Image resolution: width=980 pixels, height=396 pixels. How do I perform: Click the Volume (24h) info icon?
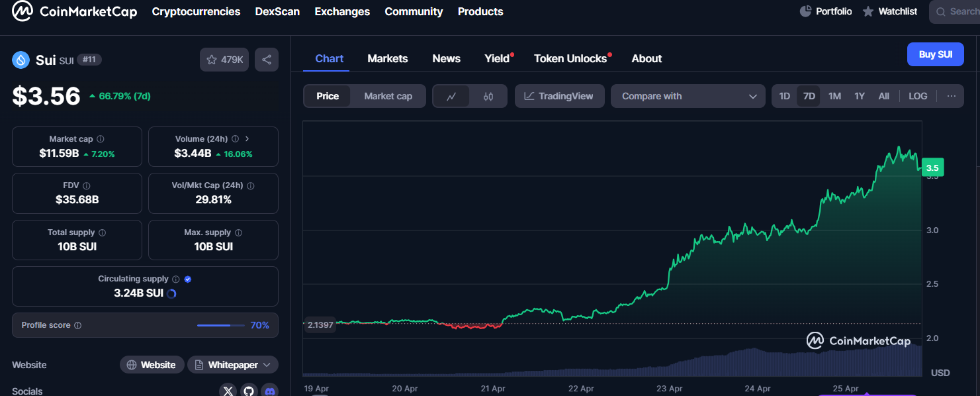235,139
